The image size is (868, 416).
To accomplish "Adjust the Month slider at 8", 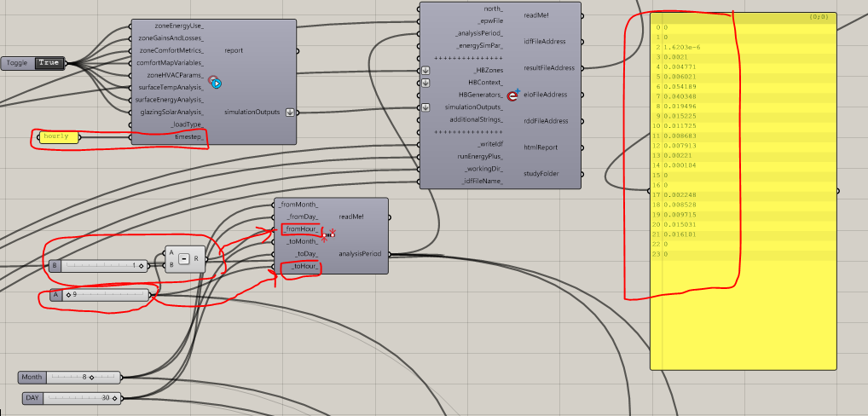I will [x=82, y=378].
